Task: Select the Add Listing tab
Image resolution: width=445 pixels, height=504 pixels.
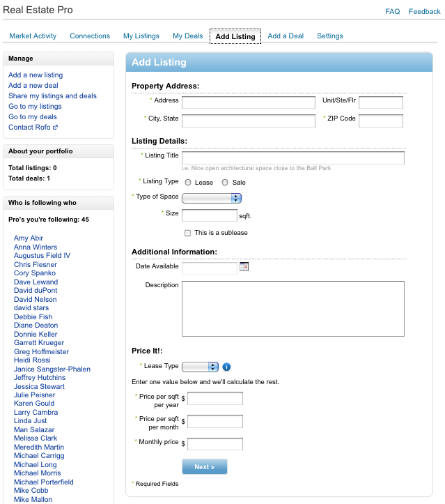Action: 235,36
